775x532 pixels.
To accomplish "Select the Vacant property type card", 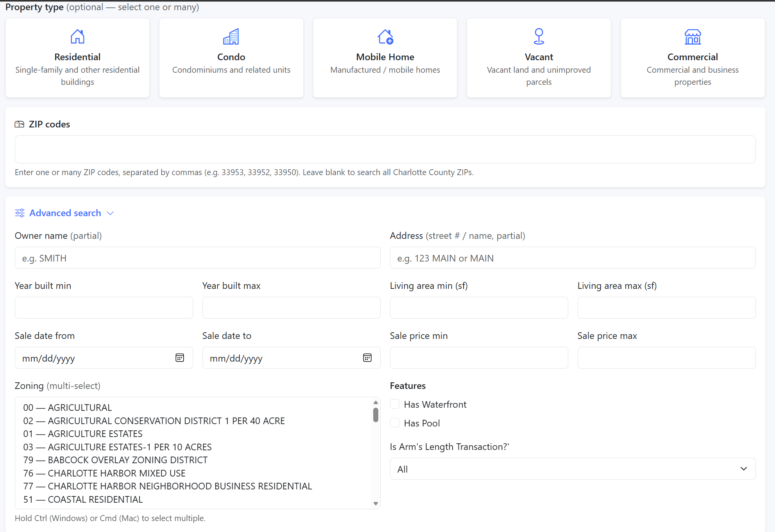I will tap(539, 58).
